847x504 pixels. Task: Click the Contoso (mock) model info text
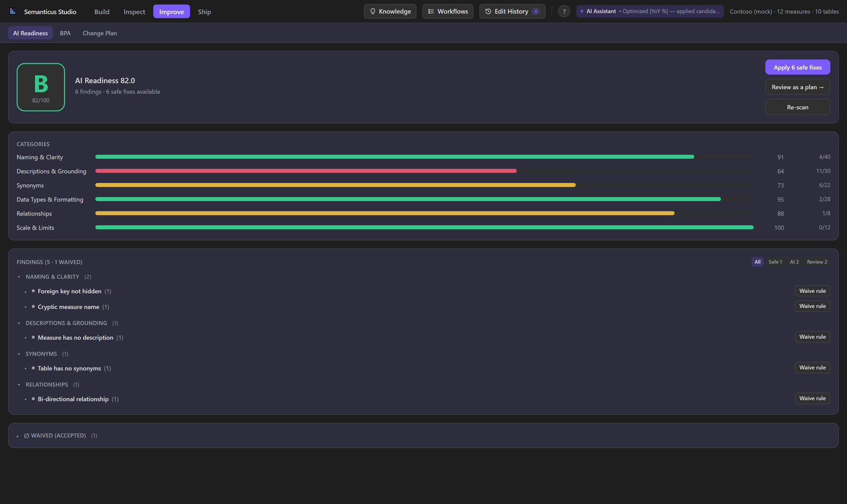tap(784, 12)
